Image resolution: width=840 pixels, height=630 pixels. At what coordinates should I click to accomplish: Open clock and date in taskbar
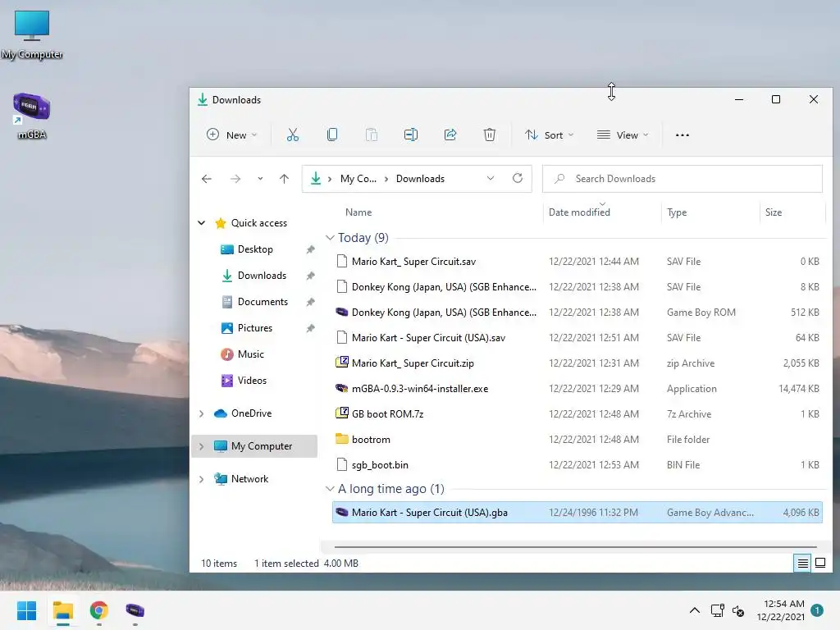click(x=781, y=610)
